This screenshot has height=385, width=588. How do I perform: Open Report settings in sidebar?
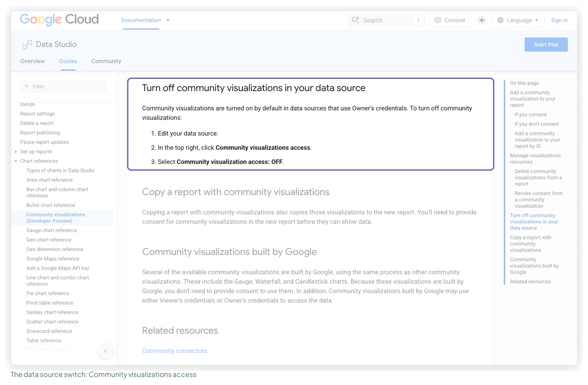pyautogui.click(x=37, y=114)
